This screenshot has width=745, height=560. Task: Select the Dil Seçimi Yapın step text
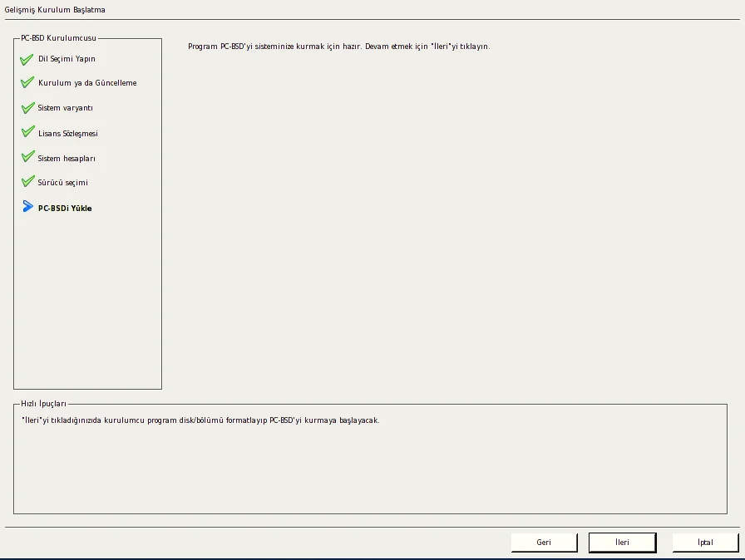point(67,59)
